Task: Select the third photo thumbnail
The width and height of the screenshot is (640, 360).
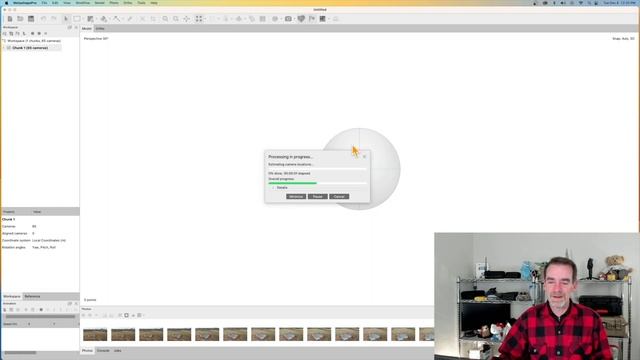Action: pos(151,335)
